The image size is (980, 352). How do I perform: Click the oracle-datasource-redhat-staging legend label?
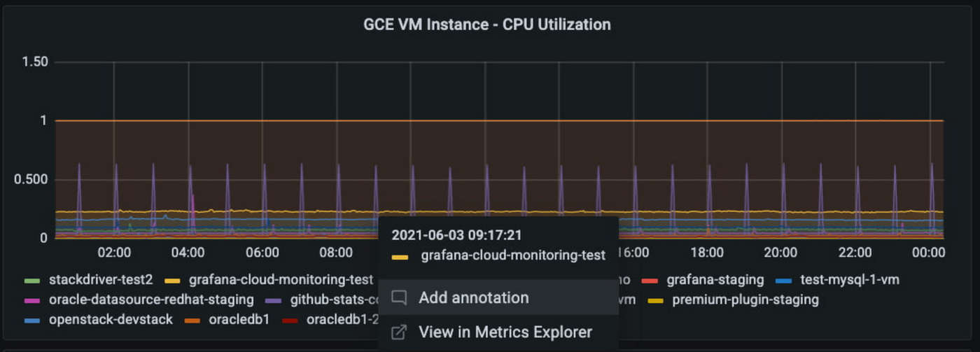151,300
